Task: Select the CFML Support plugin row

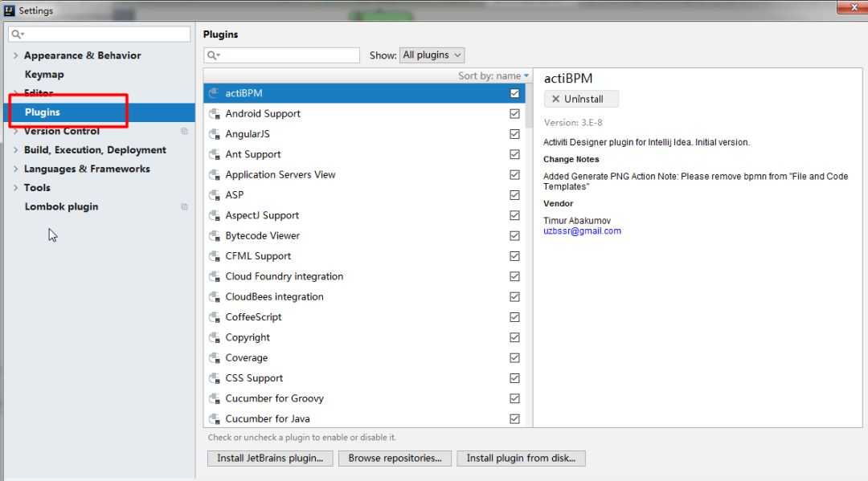Action: pyautogui.click(x=364, y=256)
